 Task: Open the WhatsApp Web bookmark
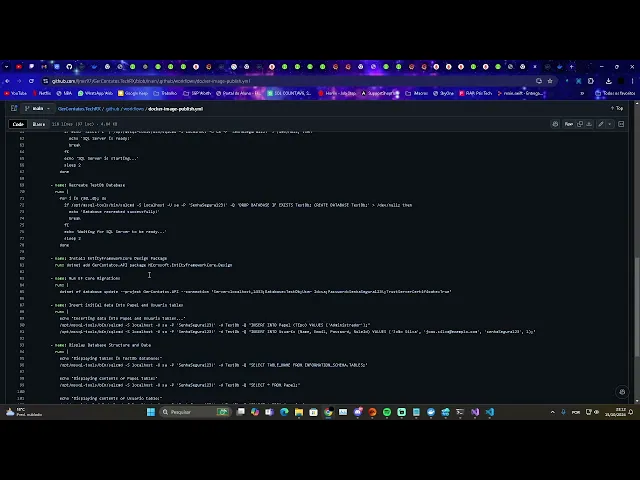tap(95, 93)
